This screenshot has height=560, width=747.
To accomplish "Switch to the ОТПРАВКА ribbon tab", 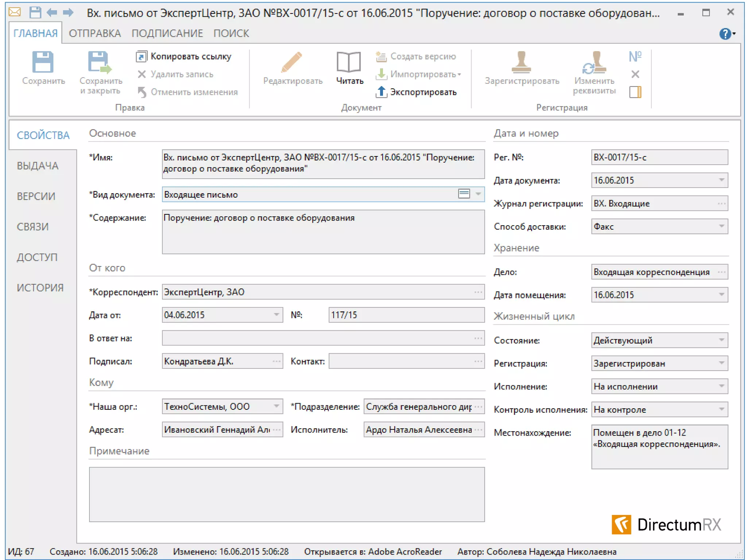I will coord(95,34).
